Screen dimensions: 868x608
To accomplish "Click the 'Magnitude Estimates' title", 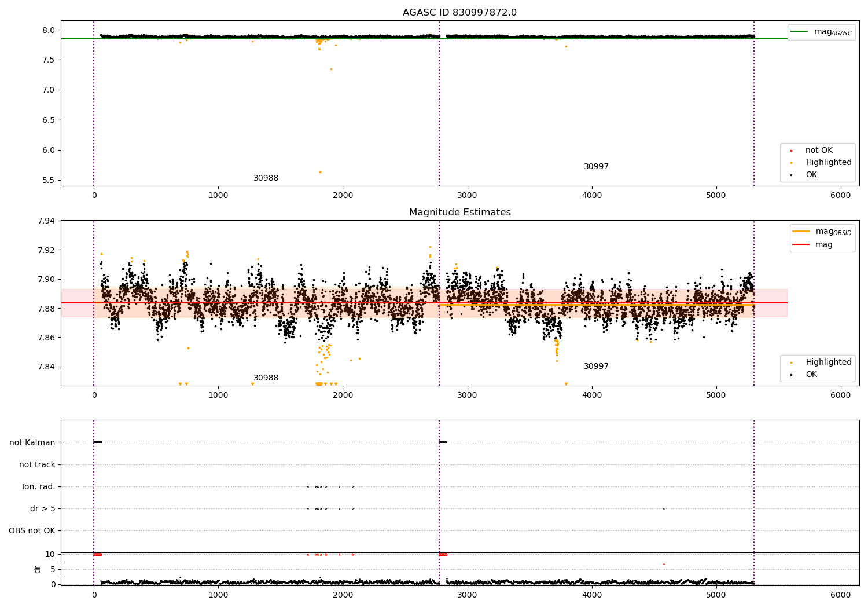I will click(x=459, y=213).
